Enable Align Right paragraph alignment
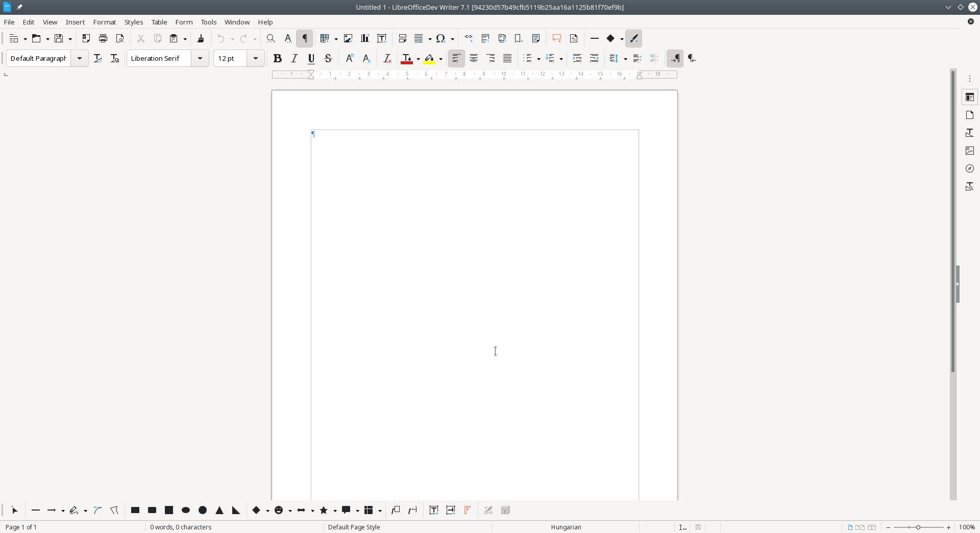 click(491, 58)
